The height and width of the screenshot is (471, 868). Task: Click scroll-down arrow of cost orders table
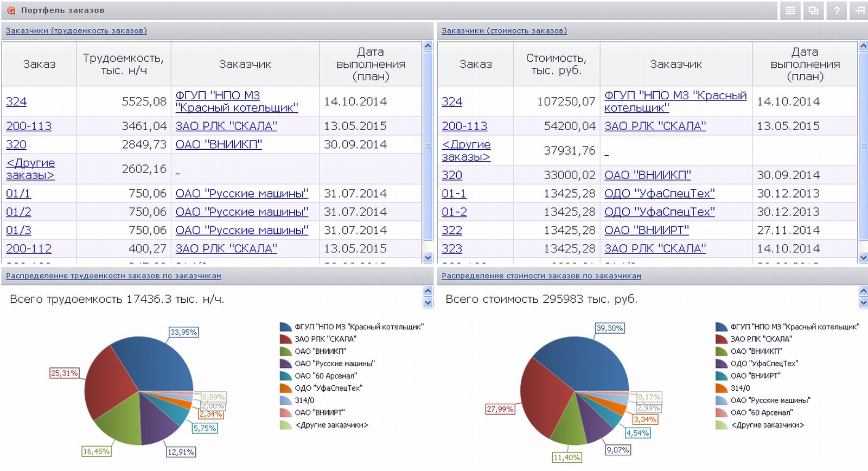coord(864,258)
